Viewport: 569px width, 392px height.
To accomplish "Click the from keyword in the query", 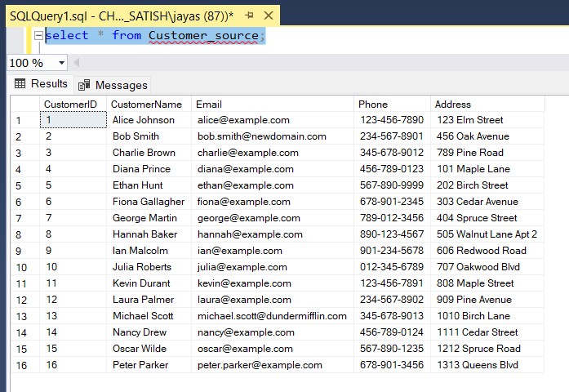I will (127, 36).
